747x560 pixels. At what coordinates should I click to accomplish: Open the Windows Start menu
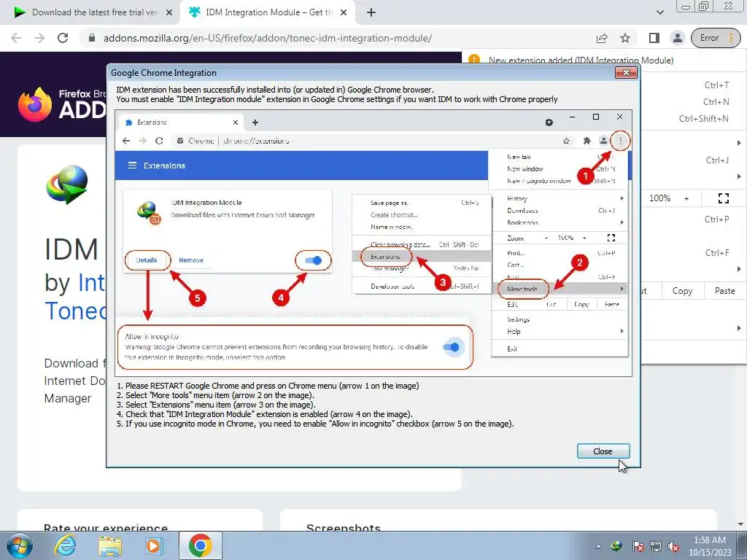20,545
